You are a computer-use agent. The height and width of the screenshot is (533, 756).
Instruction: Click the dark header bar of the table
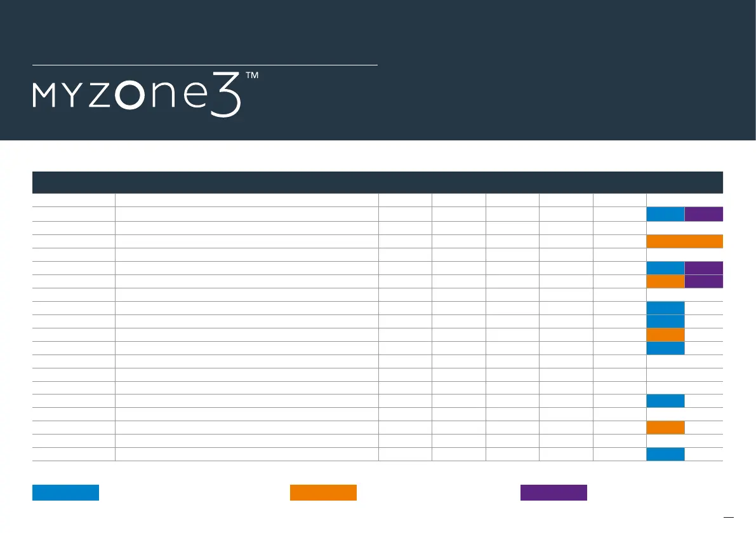(x=378, y=182)
